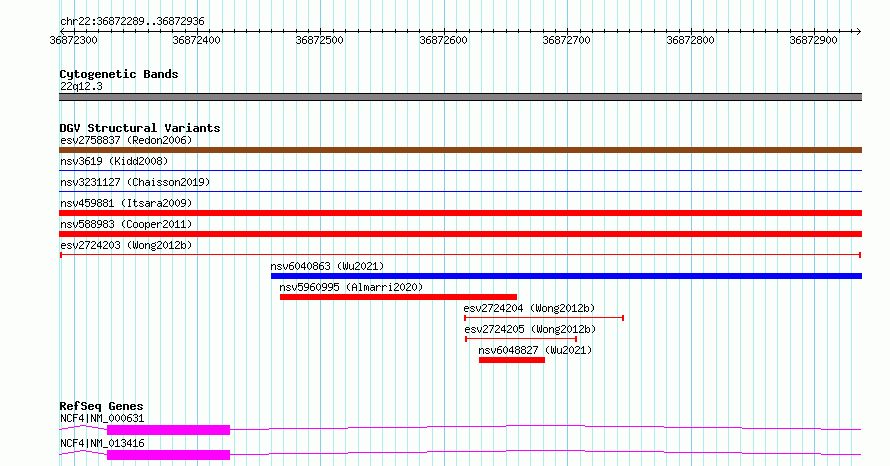
Task: Open the esv2724203 (Wong2012b) label
Action: (x=126, y=245)
